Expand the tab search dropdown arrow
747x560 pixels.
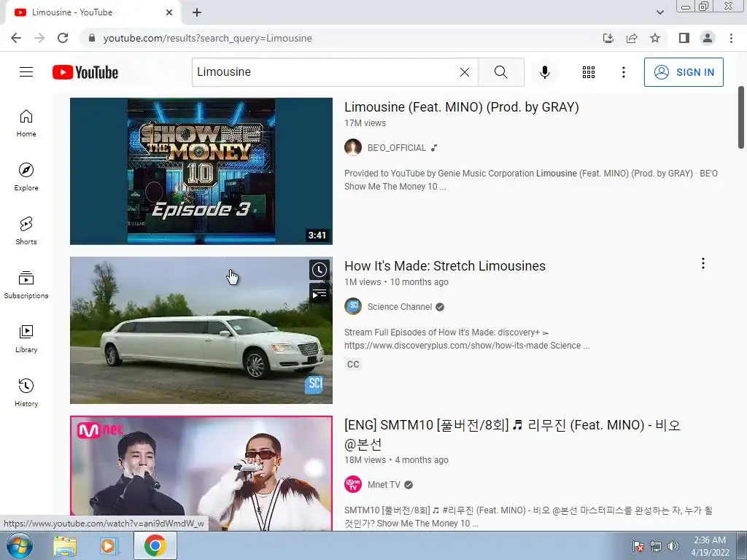pyautogui.click(x=659, y=12)
